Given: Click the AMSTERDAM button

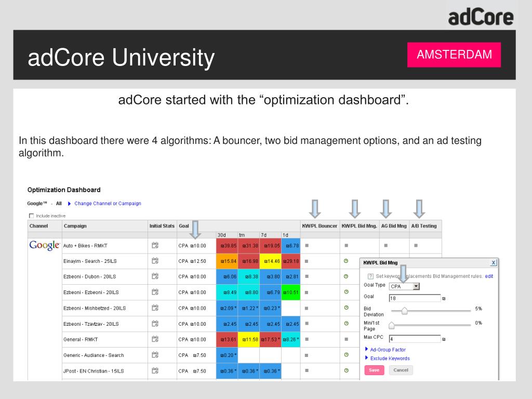Looking at the screenshot, I should (x=454, y=55).
